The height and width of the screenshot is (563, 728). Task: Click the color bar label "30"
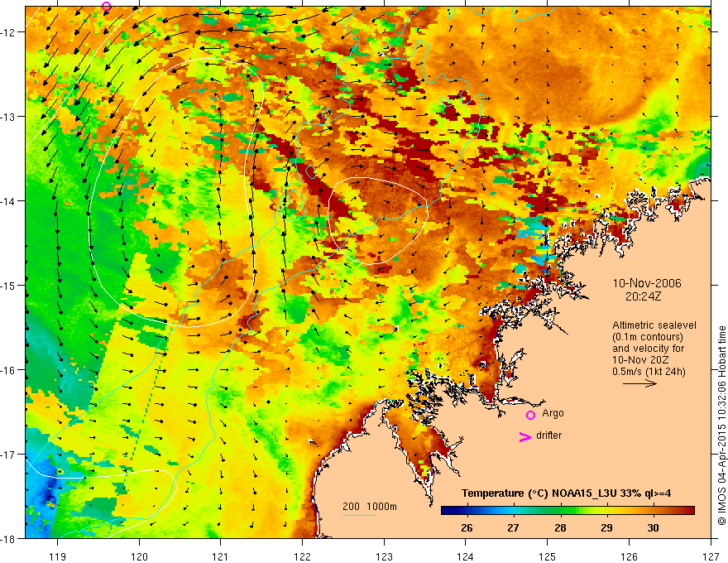[653, 528]
